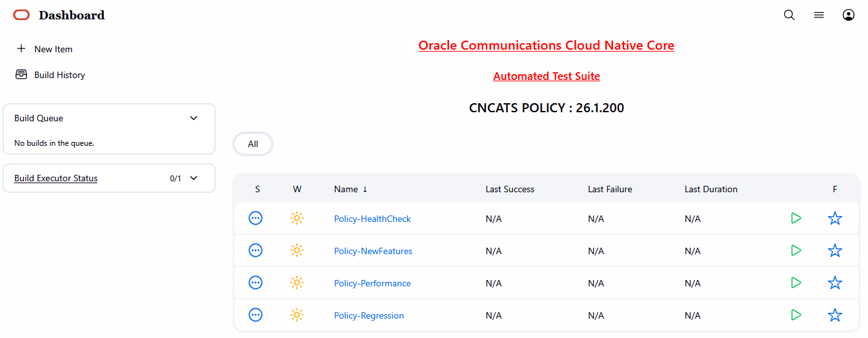Click Last Success N/A for Policy-Regression
Viewport: 868px width, 338px height.
[494, 315]
